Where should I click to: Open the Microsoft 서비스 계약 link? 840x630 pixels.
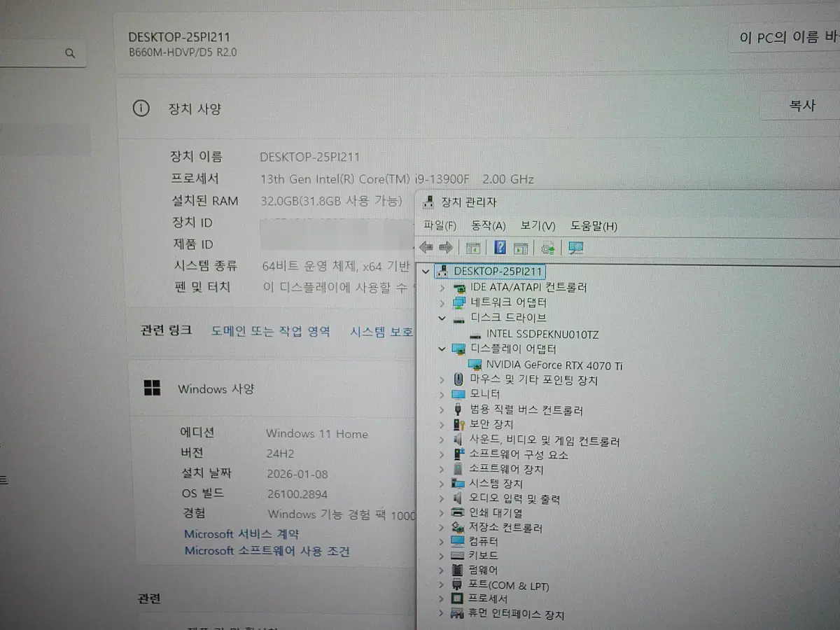[243, 534]
